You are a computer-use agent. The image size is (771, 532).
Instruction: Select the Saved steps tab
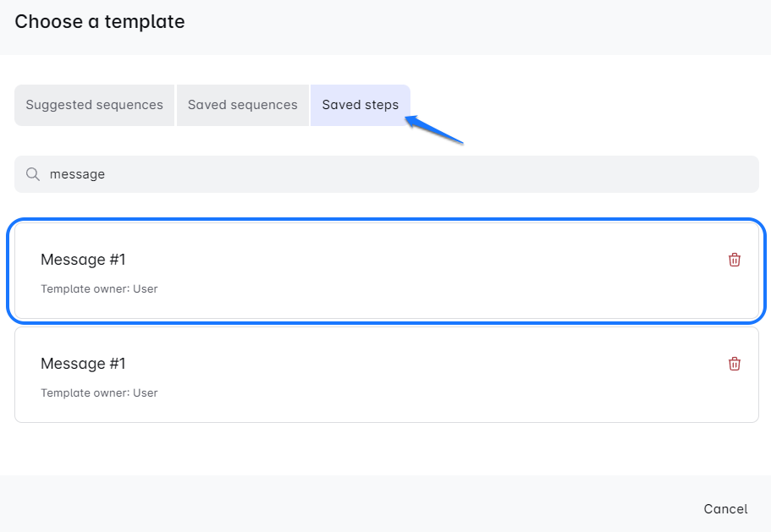[x=360, y=106]
